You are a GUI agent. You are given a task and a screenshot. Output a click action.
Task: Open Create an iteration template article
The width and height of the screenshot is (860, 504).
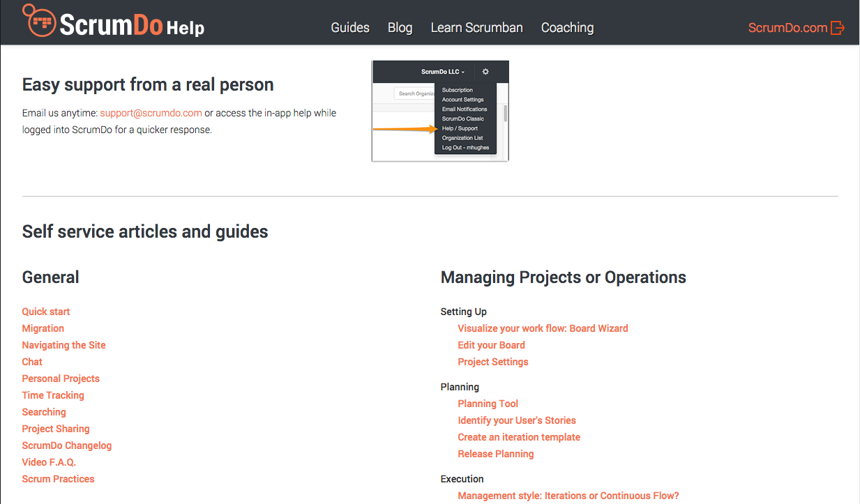point(519,437)
